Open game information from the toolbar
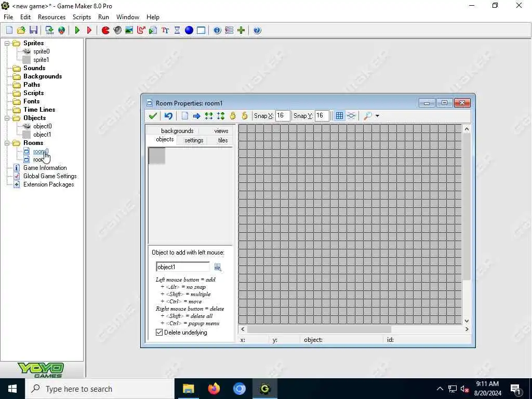Screen dimensions: 532x399 tap(217, 30)
